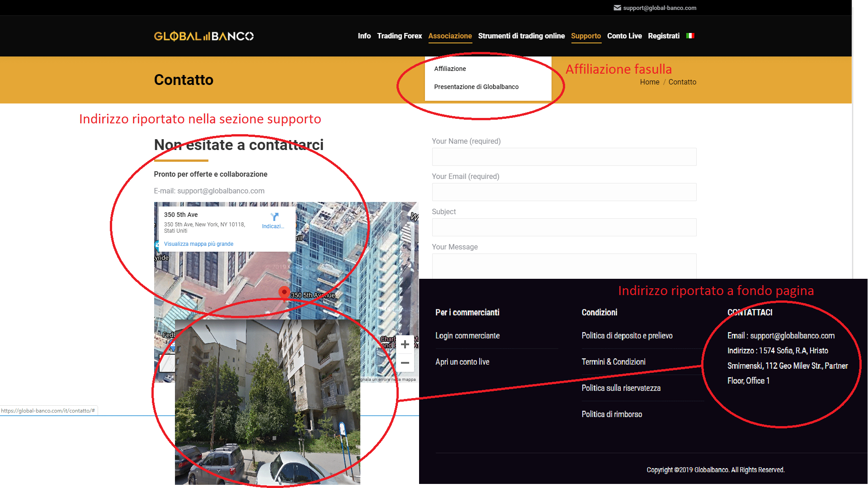Focus the Your Message text area
Viewport: 868px width, 488px height.
pyautogui.click(x=564, y=266)
